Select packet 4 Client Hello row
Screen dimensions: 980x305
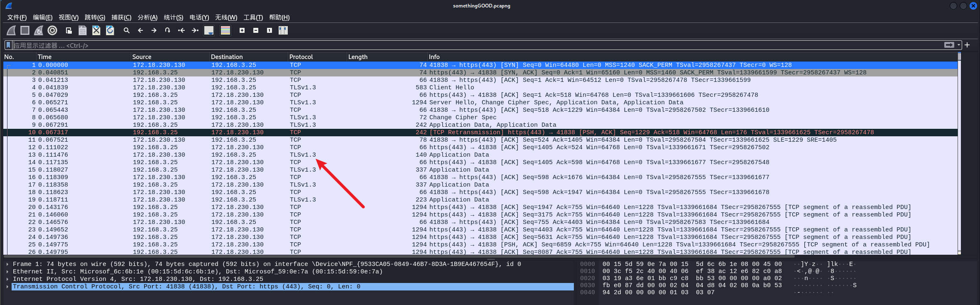[480, 88]
